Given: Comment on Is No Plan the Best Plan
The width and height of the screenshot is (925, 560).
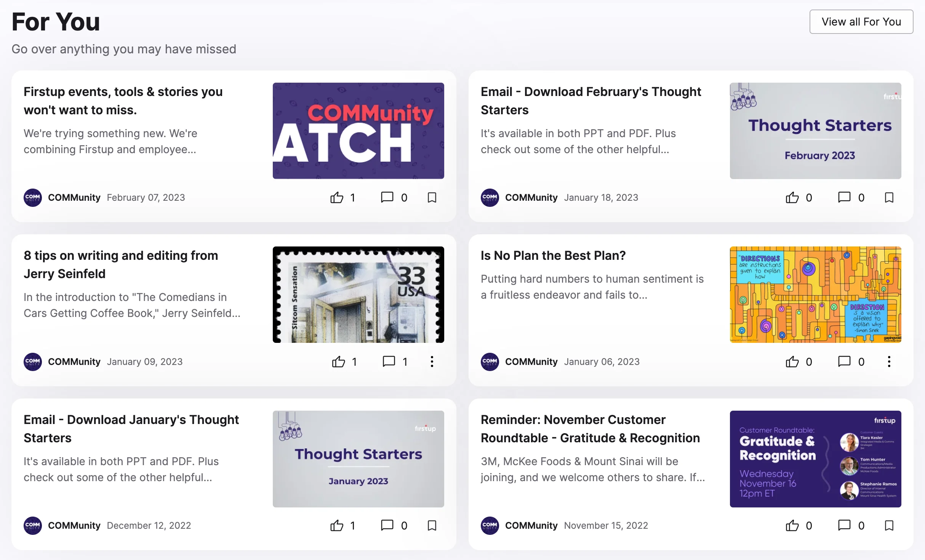Looking at the screenshot, I should coord(844,362).
